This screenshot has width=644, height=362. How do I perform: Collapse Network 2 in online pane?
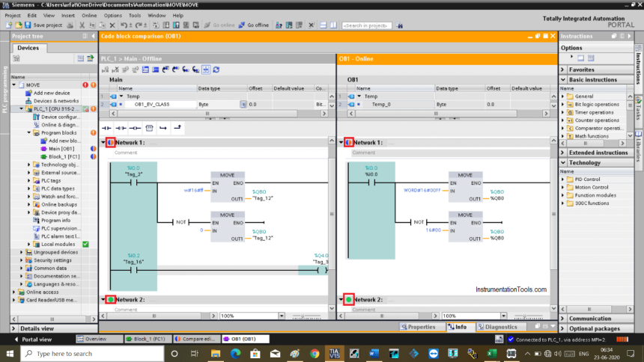(341, 300)
